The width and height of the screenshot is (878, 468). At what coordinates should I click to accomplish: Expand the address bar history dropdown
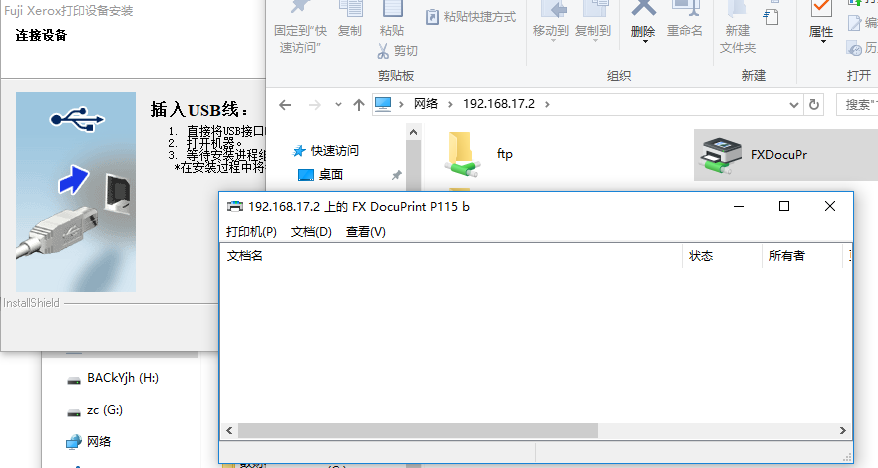coord(794,104)
